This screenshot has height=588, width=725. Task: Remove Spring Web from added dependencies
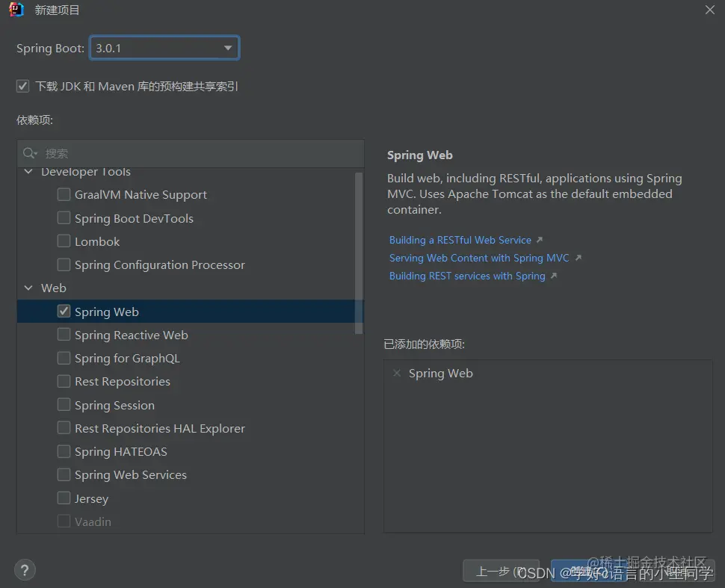tap(397, 373)
